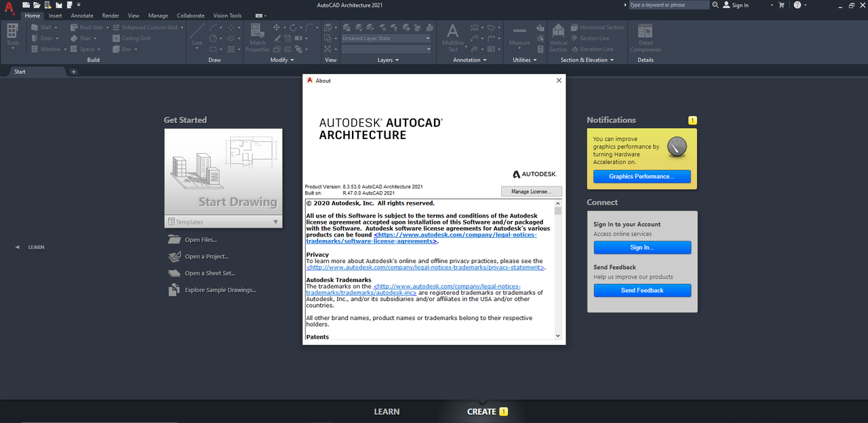
Task: Click the About dialog scrollbar down arrow
Action: (x=558, y=336)
